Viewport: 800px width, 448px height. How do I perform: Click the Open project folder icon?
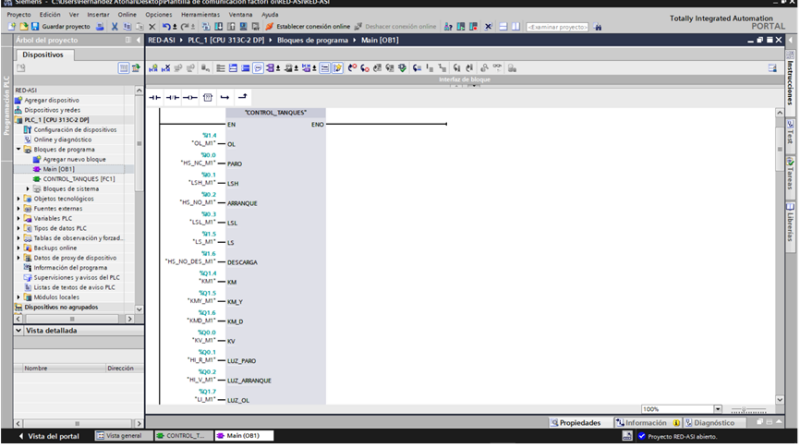[x=23, y=27]
